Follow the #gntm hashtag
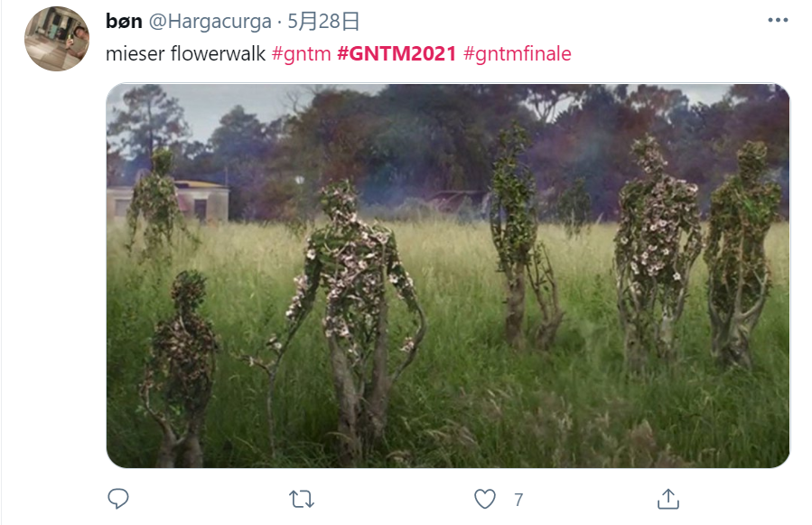812x525 pixels. [302, 53]
